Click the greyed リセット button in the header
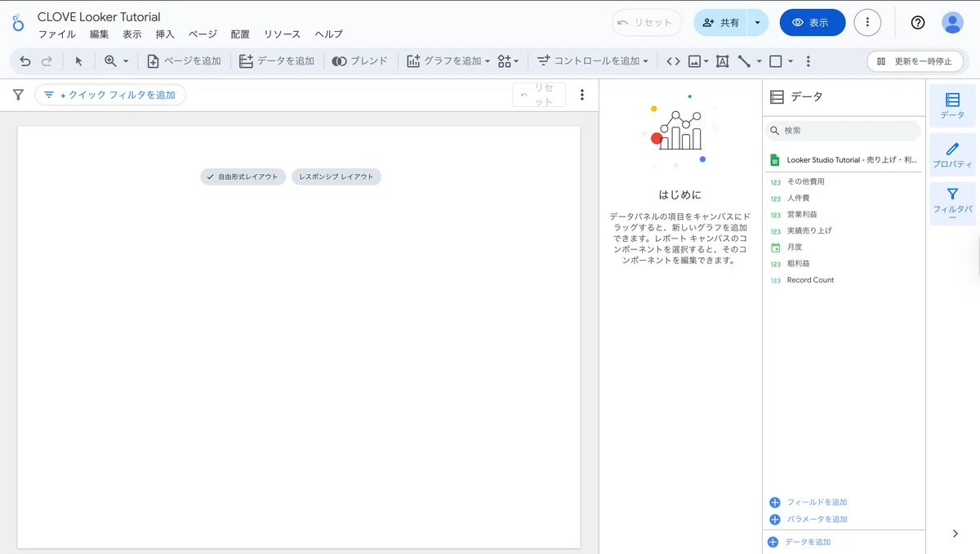Viewport: 980px width, 554px height. tap(646, 23)
